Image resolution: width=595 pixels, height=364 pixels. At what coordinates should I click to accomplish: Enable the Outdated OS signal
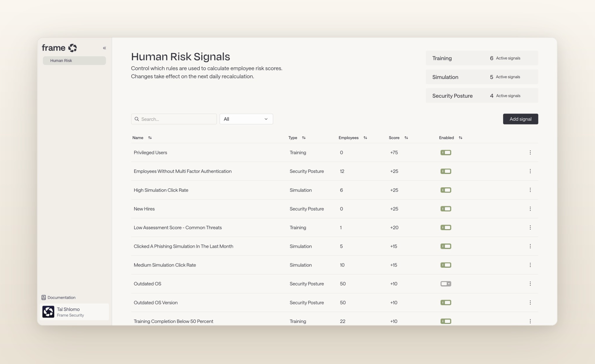tap(446, 284)
